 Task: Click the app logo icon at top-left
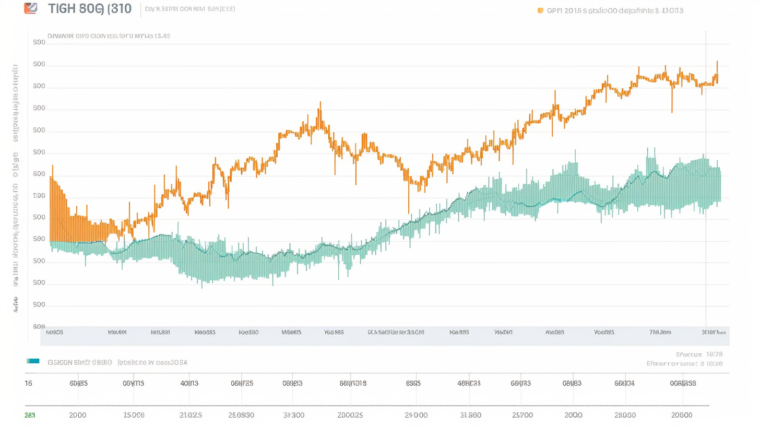[30, 8]
